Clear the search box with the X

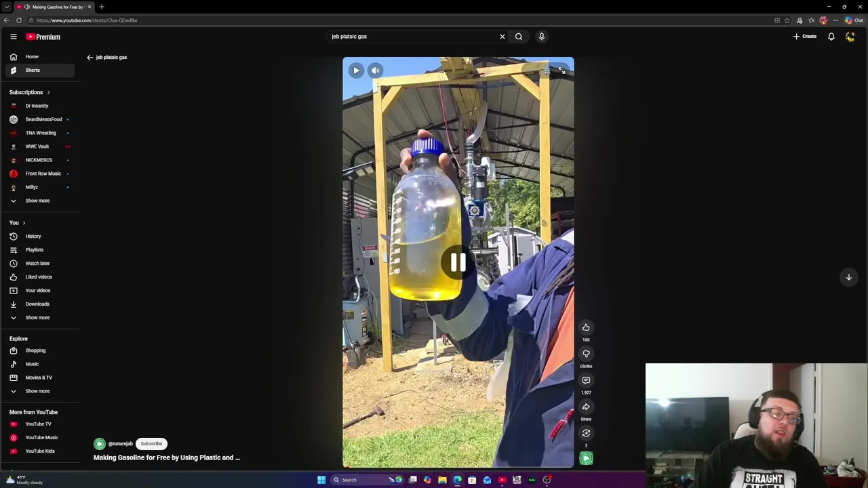pyautogui.click(x=502, y=37)
